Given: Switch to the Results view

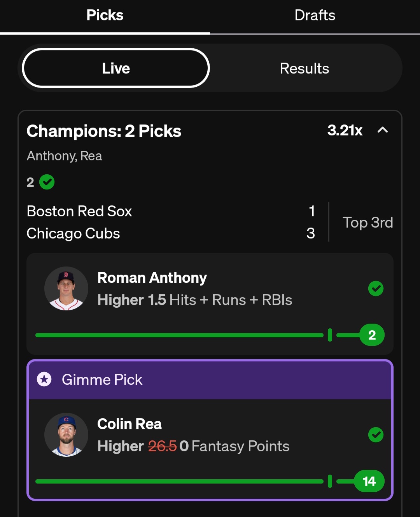Looking at the screenshot, I should (x=304, y=68).
